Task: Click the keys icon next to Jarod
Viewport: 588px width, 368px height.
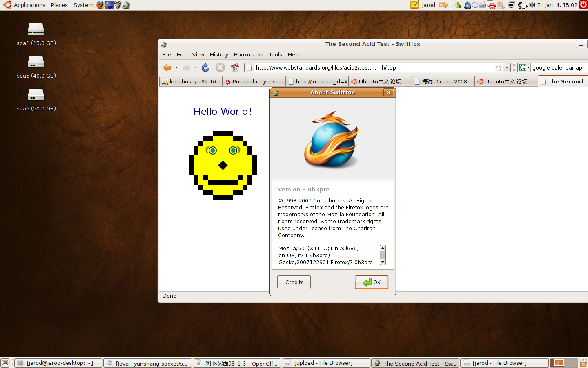Action: point(443,5)
